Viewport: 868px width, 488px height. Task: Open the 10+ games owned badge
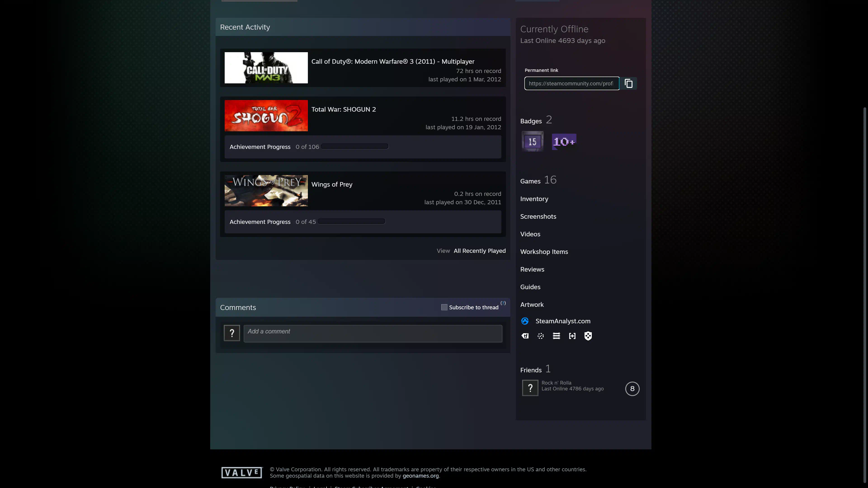(564, 141)
